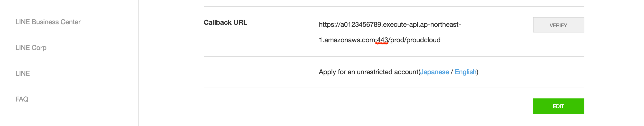
Task: Open the FAQ page link
Action: [x=22, y=99]
